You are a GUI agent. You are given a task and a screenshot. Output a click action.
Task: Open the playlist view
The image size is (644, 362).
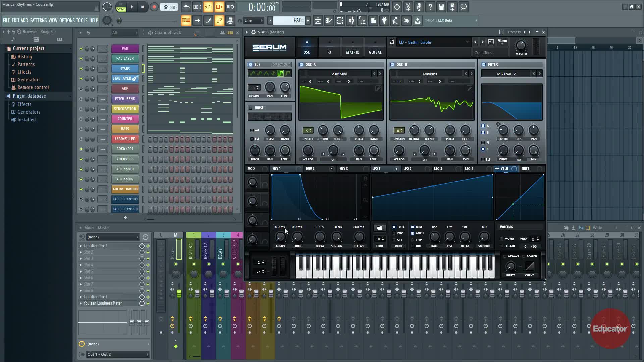pyautogui.click(x=318, y=21)
